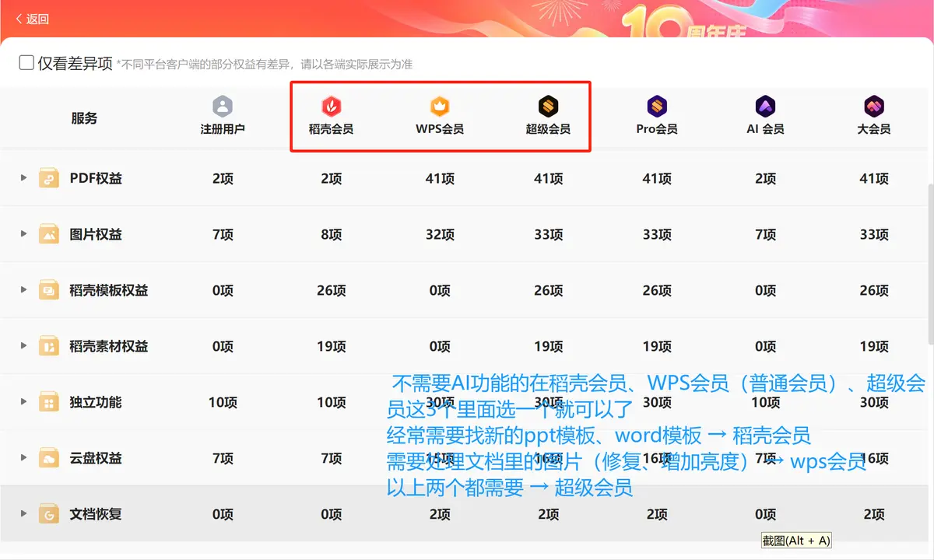
Task: Check the 仅看差异项 checkbox
Action: 26,62
